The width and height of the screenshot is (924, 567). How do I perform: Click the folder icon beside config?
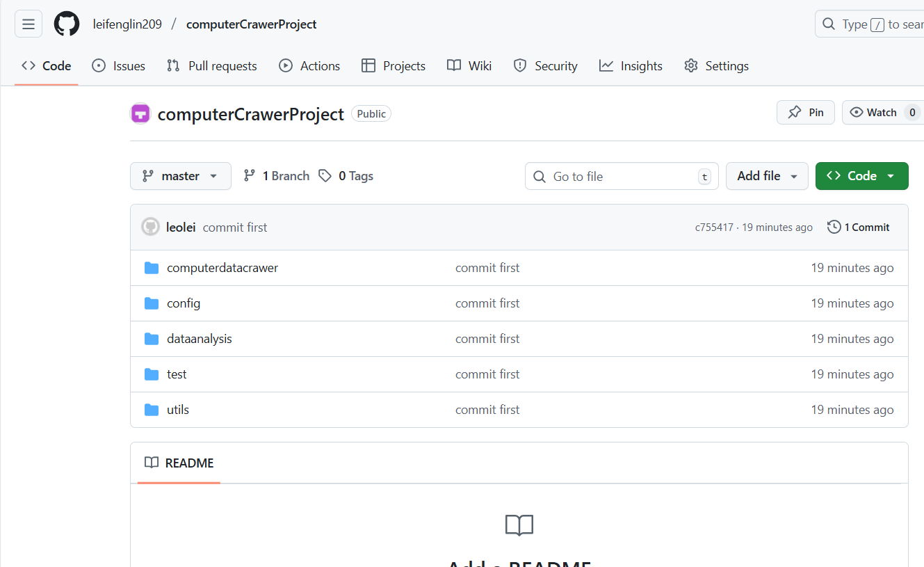[152, 303]
